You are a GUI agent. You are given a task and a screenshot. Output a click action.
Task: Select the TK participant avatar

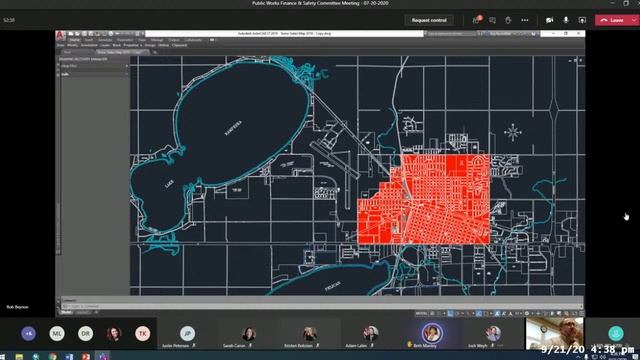tap(142, 333)
